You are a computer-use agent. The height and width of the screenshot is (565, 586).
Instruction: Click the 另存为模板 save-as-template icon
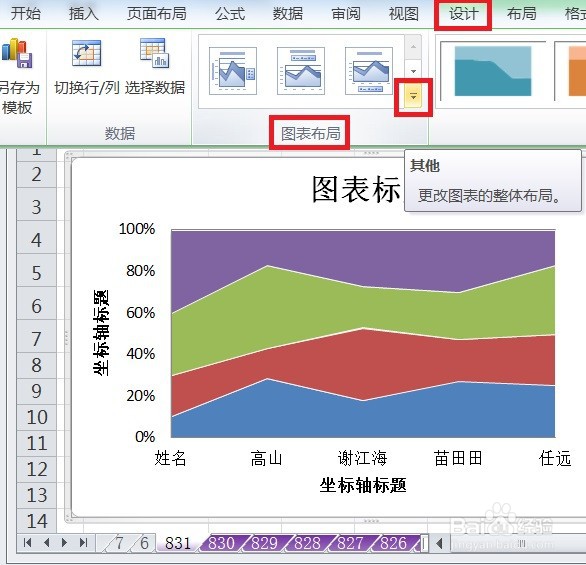pyautogui.click(x=17, y=53)
